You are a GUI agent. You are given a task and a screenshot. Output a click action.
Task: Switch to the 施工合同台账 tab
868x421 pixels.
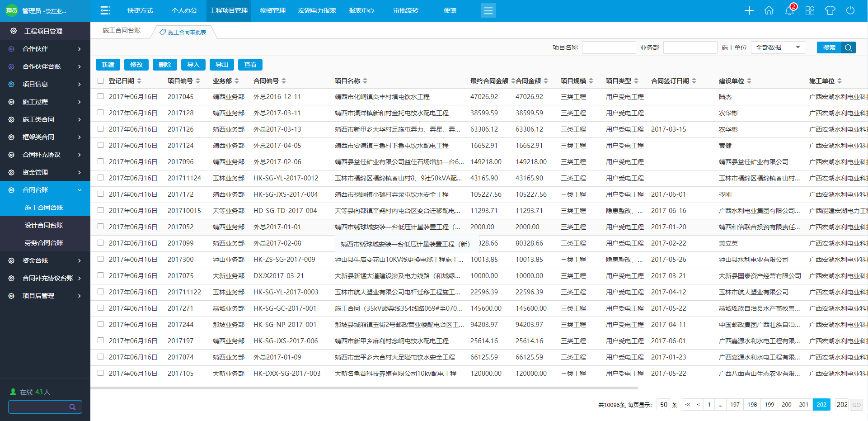click(x=122, y=30)
